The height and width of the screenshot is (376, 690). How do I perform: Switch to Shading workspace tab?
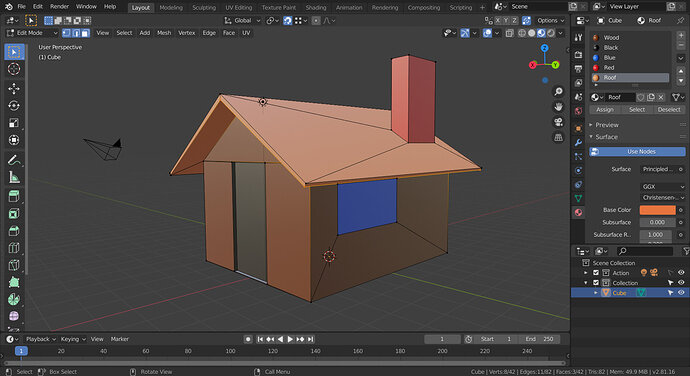(x=316, y=7)
